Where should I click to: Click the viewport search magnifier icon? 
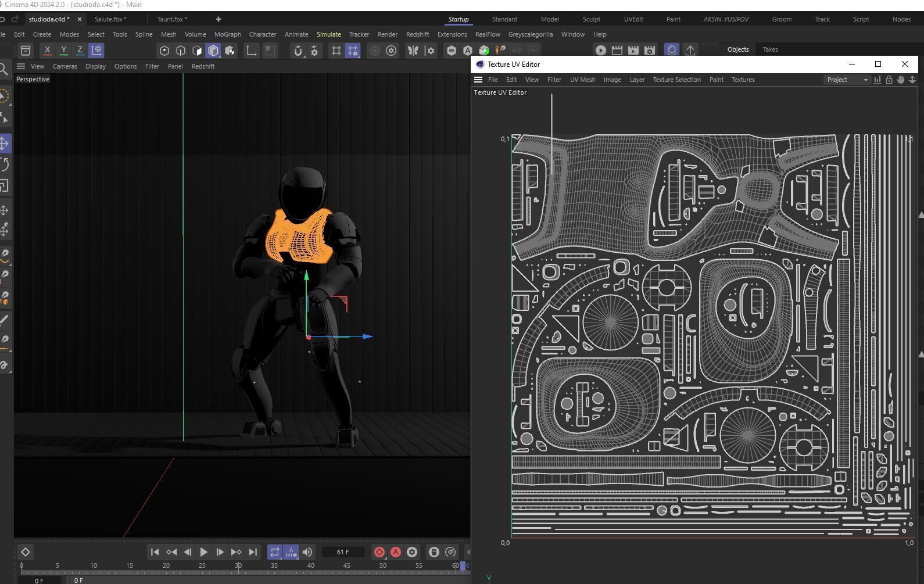click(x=3, y=70)
